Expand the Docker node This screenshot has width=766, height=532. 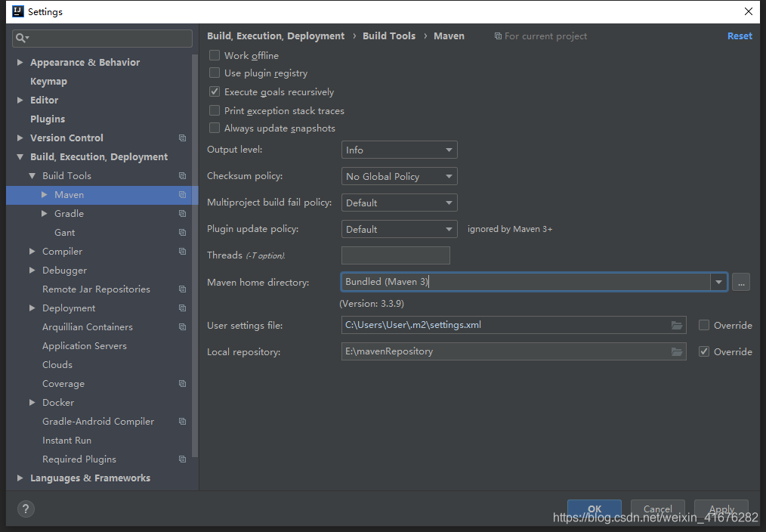coord(32,403)
